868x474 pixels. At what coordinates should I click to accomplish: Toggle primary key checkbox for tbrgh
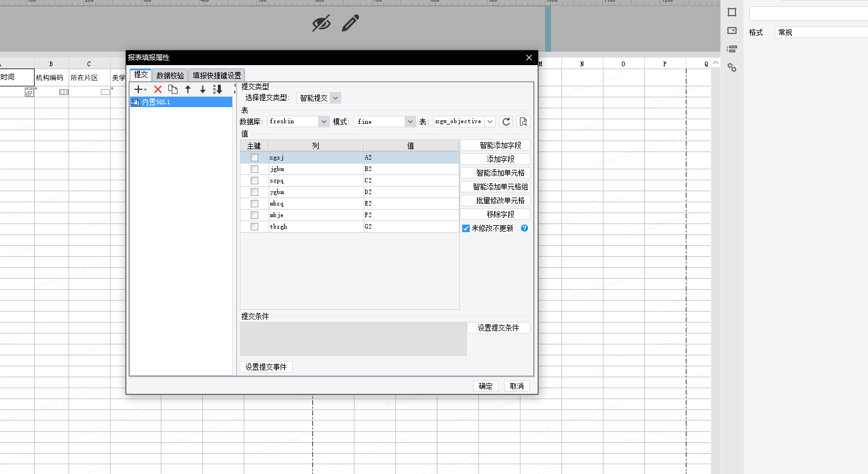pos(254,227)
